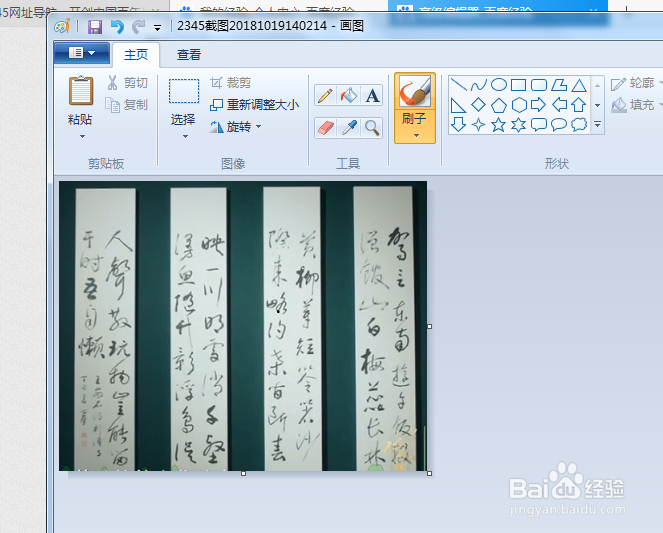Choose the Rectangle shape
This screenshot has width=663, height=533.
coord(518,85)
